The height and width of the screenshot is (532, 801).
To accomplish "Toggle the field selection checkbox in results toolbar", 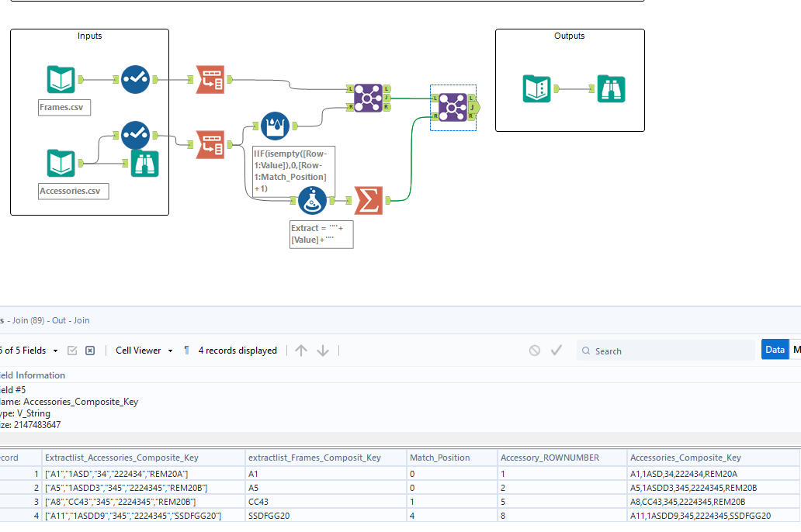I will click(x=72, y=351).
